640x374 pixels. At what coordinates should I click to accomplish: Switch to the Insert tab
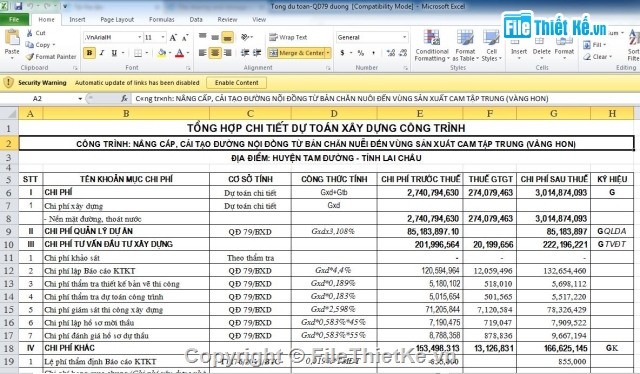(77, 19)
